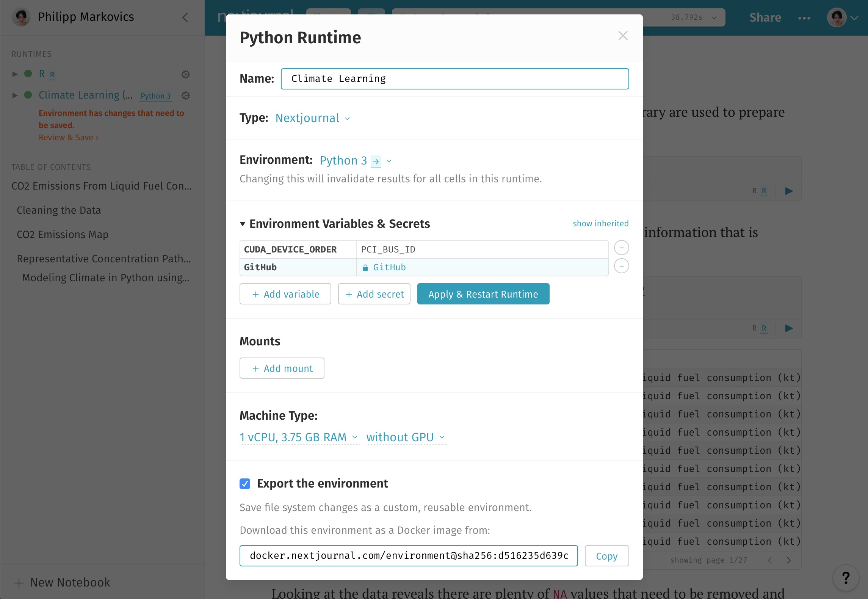Click show inherited link

[600, 224]
